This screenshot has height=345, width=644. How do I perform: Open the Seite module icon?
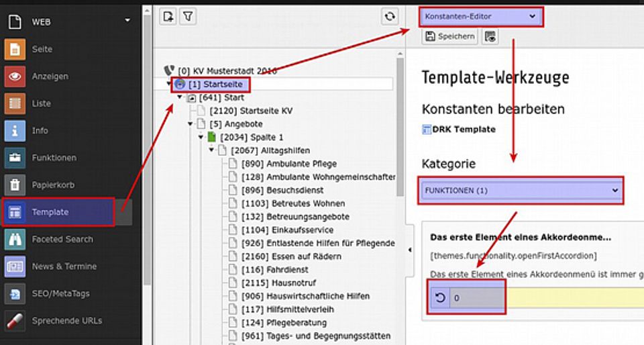click(15, 50)
